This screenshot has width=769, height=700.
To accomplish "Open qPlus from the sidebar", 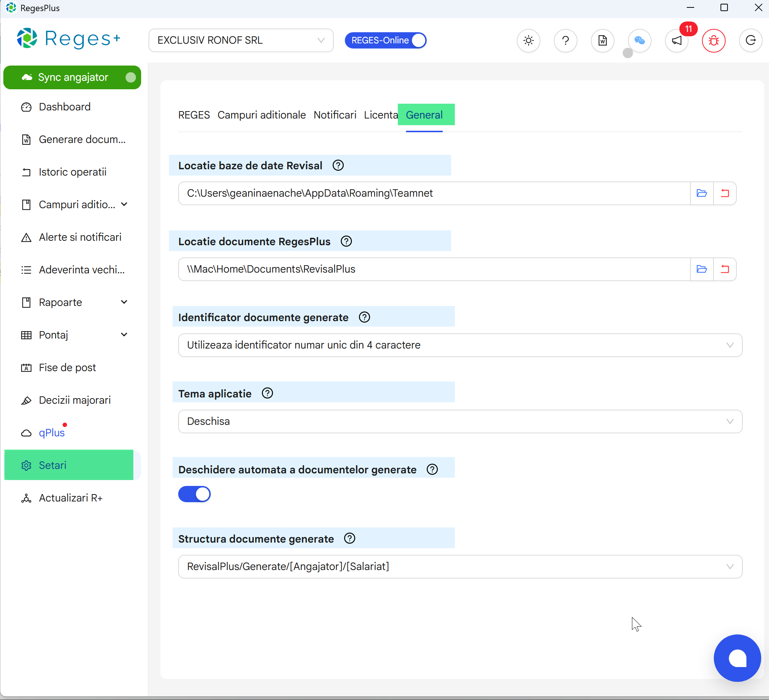I will [x=51, y=432].
